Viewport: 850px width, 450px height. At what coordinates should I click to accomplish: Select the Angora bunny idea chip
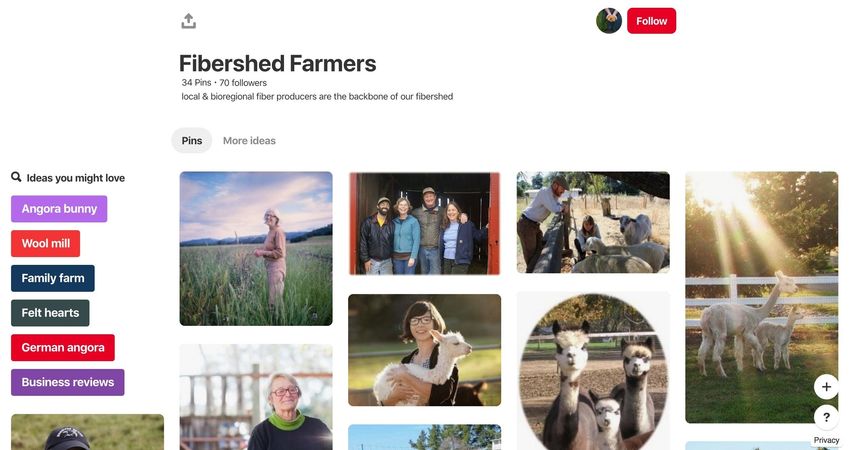pos(59,209)
